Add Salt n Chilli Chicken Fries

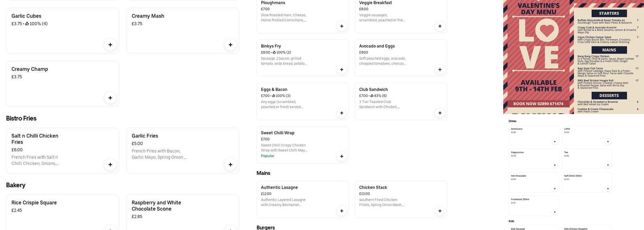pyautogui.click(x=110, y=165)
